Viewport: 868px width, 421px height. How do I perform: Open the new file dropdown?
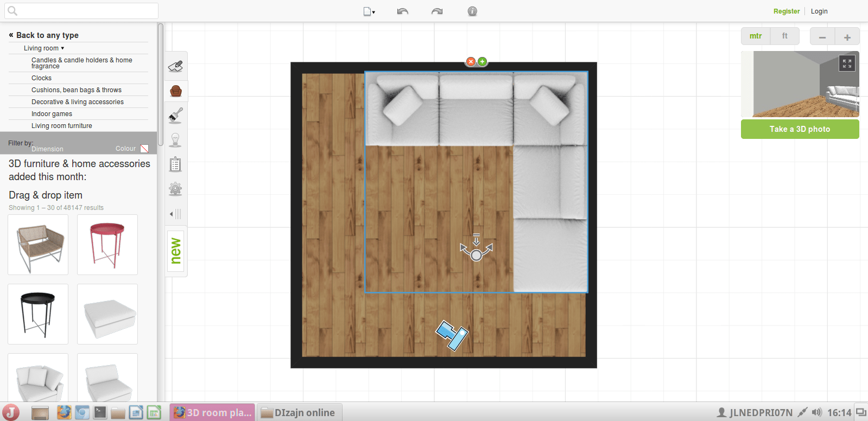pyautogui.click(x=369, y=11)
